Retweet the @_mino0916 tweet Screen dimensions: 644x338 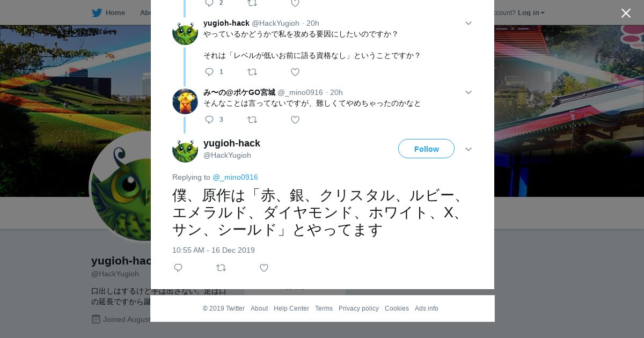tap(252, 120)
